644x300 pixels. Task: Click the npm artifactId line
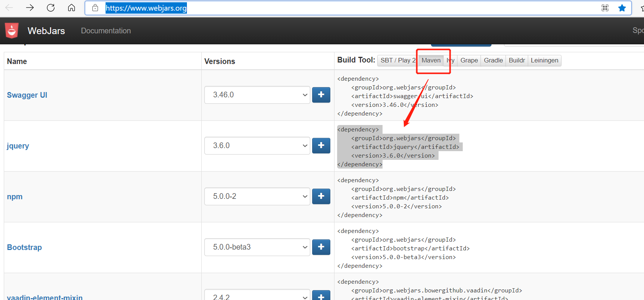tap(400, 198)
